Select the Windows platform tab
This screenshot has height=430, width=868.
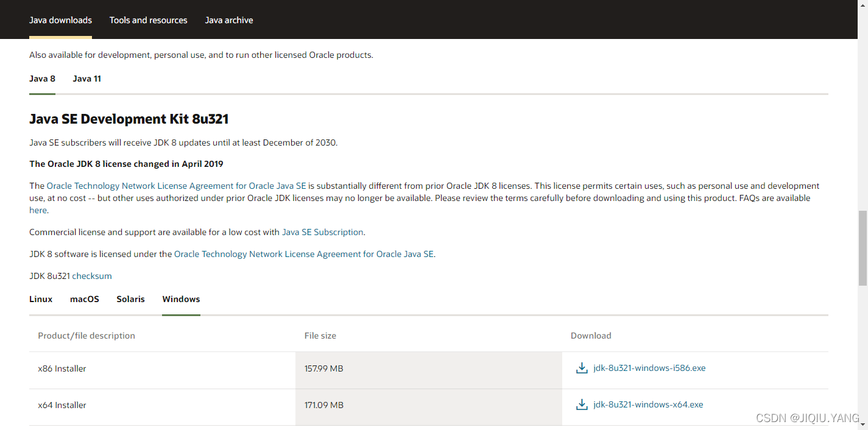tap(181, 299)
